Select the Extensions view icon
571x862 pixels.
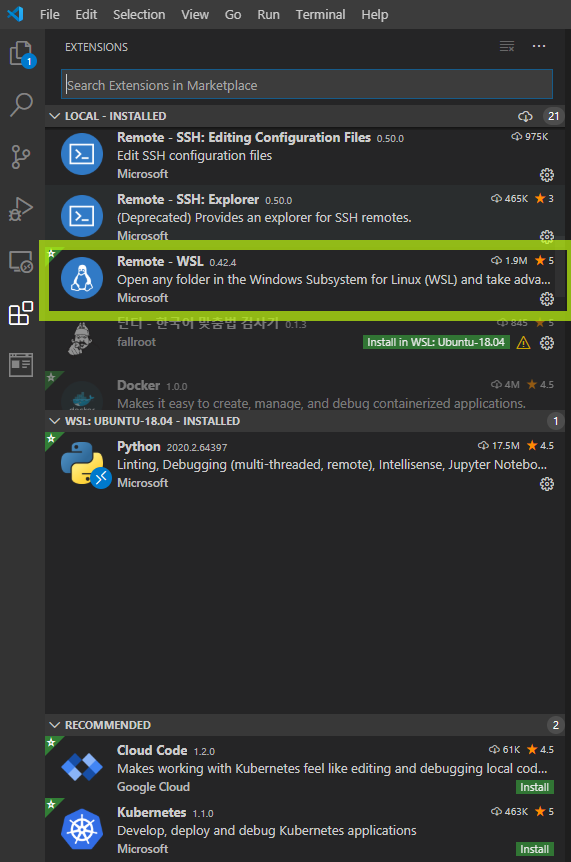(x=21, y=313)
